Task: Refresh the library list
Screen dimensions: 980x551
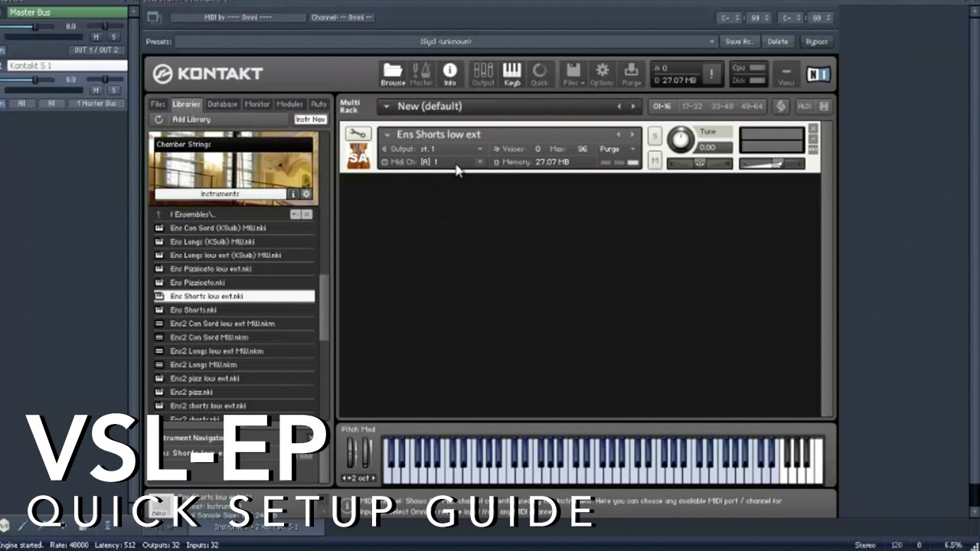Action: tap(158, 119)
